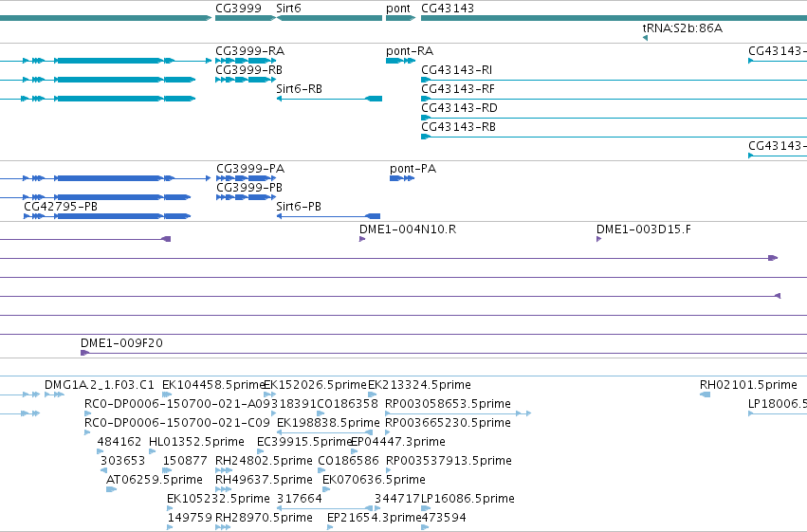Select EST HL01352.5prime
Screen dimensions: 807x532
coord(152,451)
